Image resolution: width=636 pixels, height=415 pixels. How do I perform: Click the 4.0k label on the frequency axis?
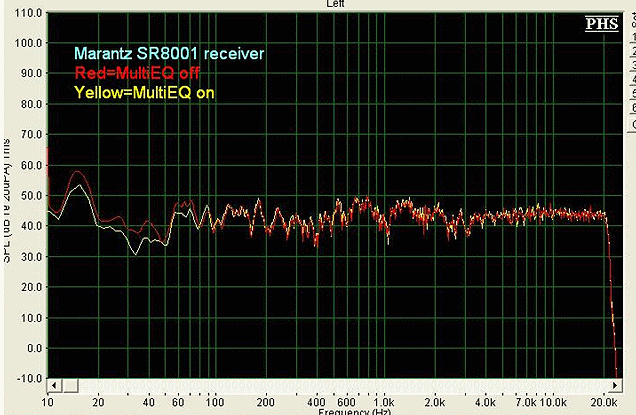point(485,402)
